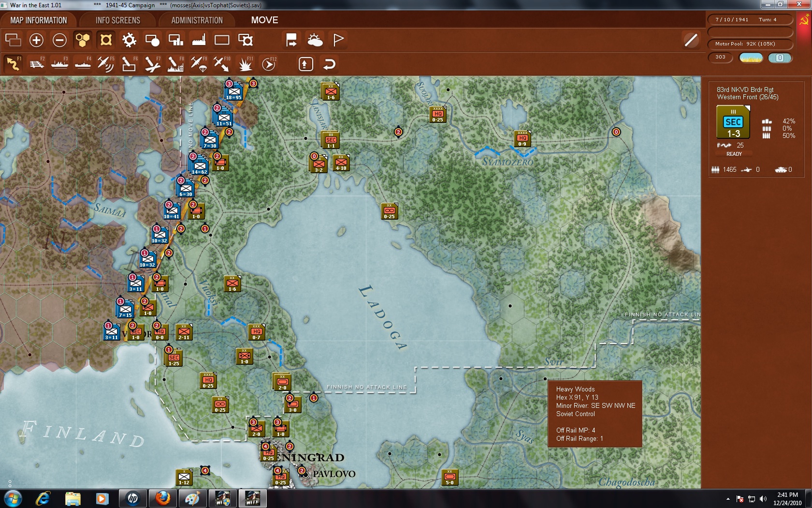This screenshot has height=508, width=812.
Task: Select the F10 Air Transfer mode
Action: point(222,64)
